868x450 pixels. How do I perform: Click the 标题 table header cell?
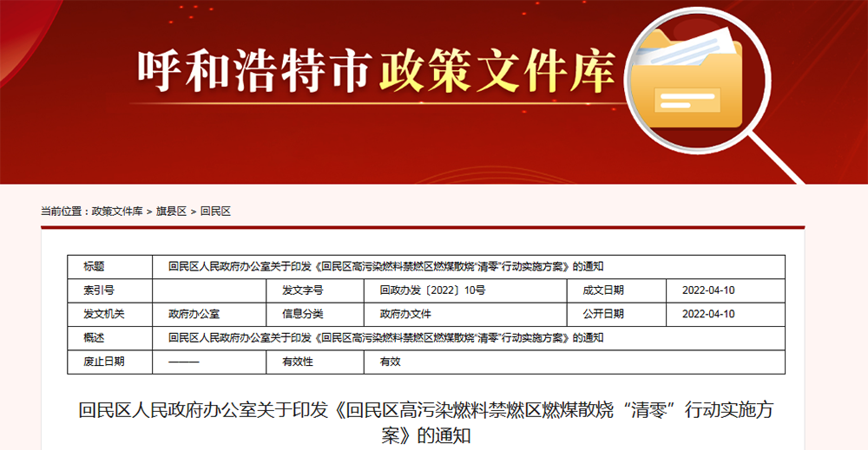point(109,266)
